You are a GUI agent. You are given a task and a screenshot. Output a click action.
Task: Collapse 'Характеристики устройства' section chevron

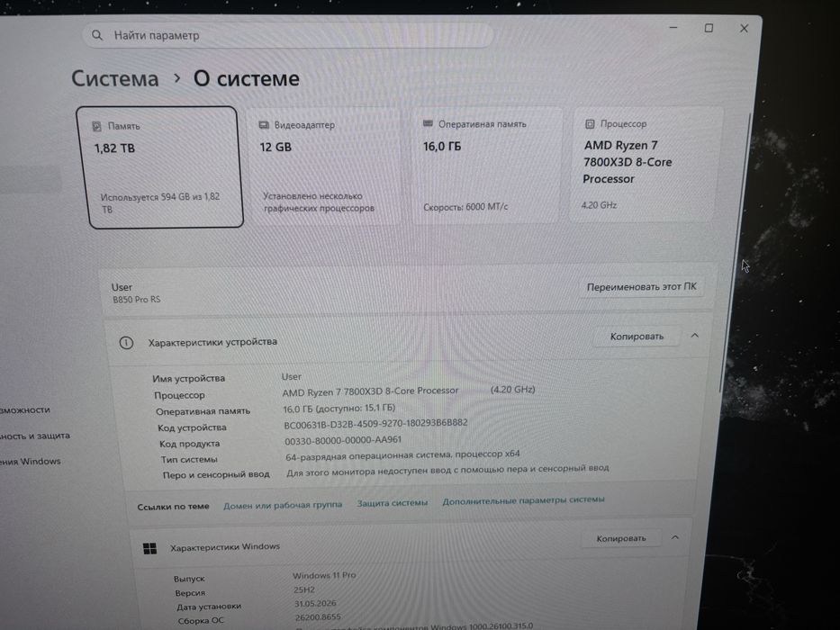695,336
